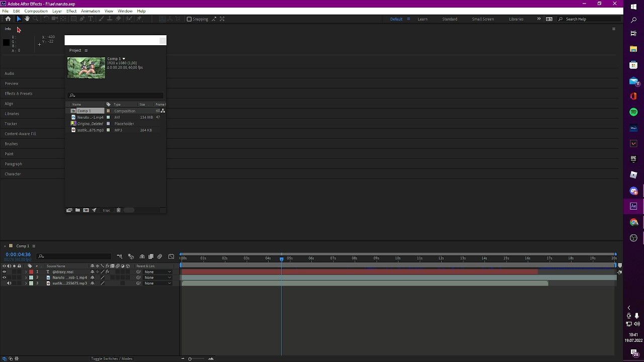Switch to the Learn workspace

click(x=423, y=19)
